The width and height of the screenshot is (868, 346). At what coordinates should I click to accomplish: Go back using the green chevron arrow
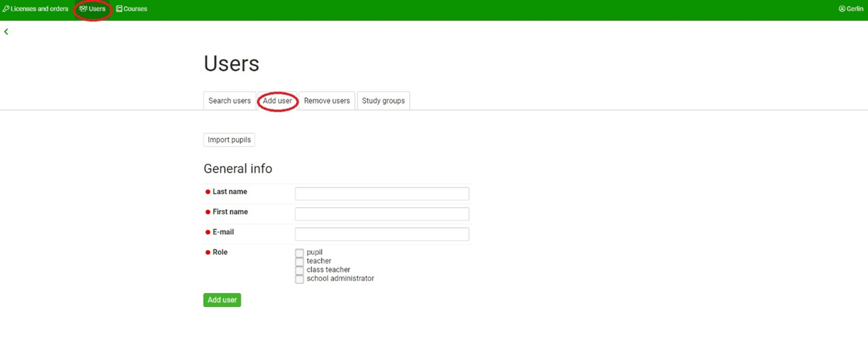pos(6,32)
